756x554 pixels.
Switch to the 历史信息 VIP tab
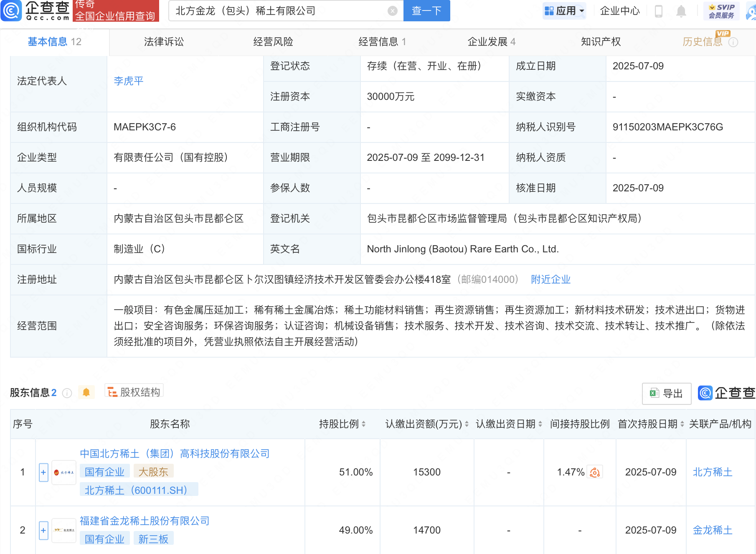(x=703, y=42)
